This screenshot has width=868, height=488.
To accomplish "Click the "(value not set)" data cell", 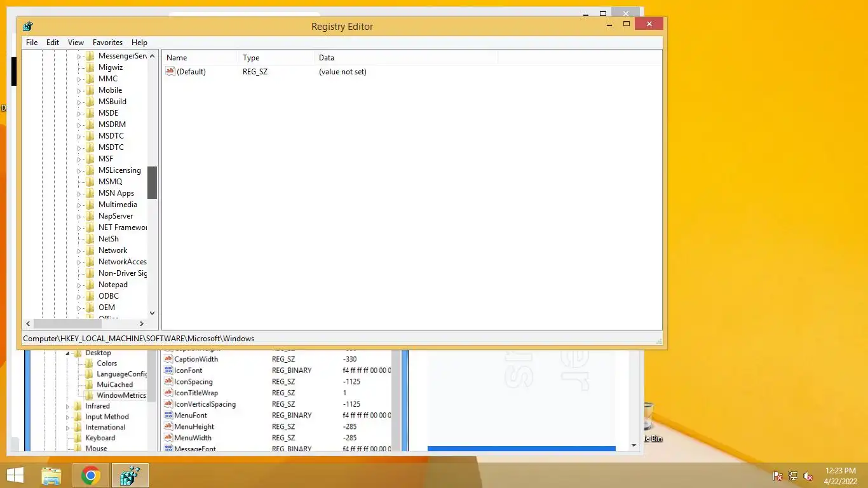I will tap(342, 72).
